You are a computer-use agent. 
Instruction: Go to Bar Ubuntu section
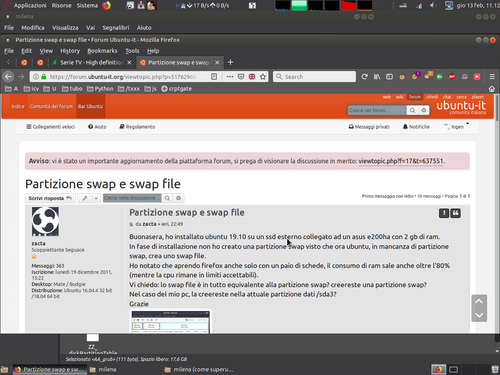click(90, 106)
